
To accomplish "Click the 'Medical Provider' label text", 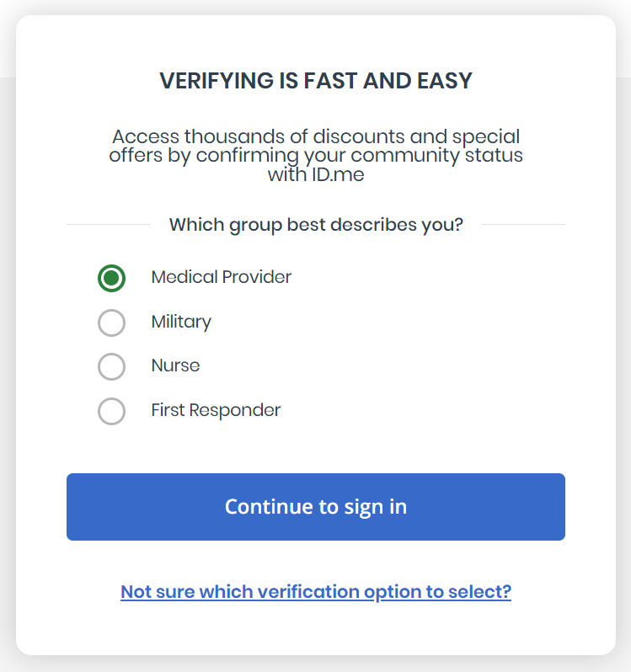I will (221, 277).
